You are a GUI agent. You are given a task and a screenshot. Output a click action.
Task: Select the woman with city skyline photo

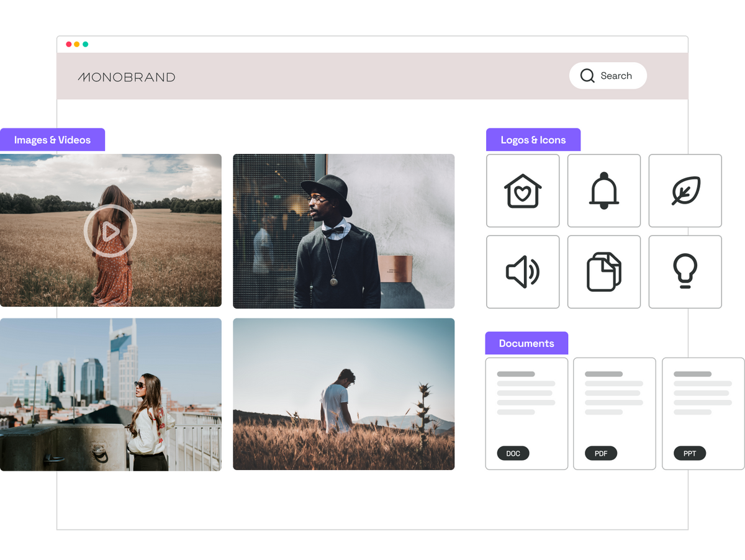111,395
